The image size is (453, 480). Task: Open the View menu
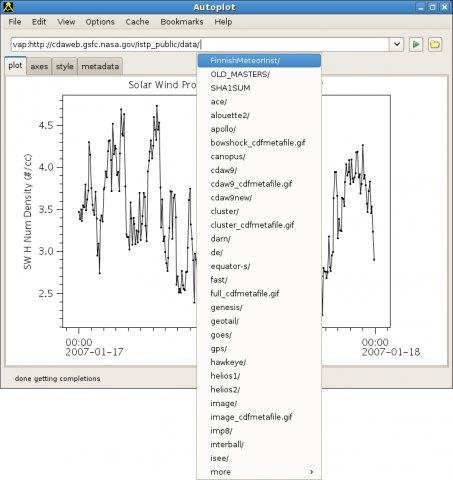pos(66,22)
